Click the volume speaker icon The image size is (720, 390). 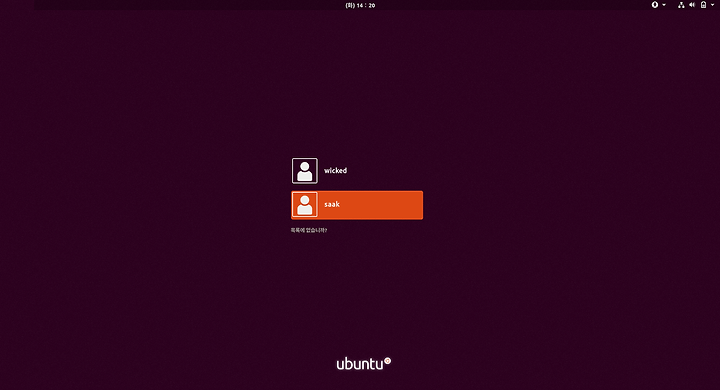[x=692, y=5]
